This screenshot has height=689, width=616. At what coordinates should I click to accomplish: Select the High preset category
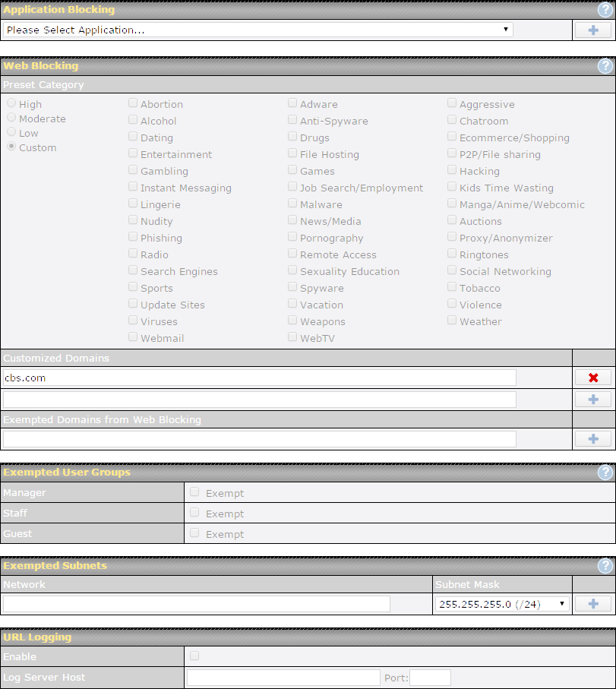(x=11, y=103)
